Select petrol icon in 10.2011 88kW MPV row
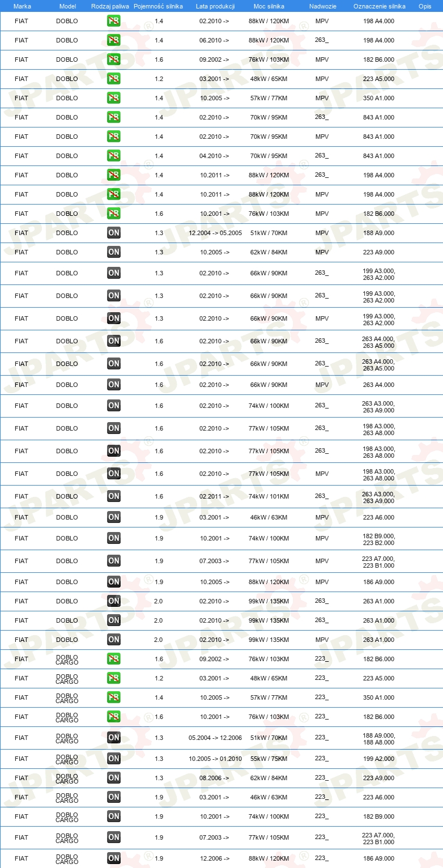Screen dimensions: 443x868 [114, 194]
